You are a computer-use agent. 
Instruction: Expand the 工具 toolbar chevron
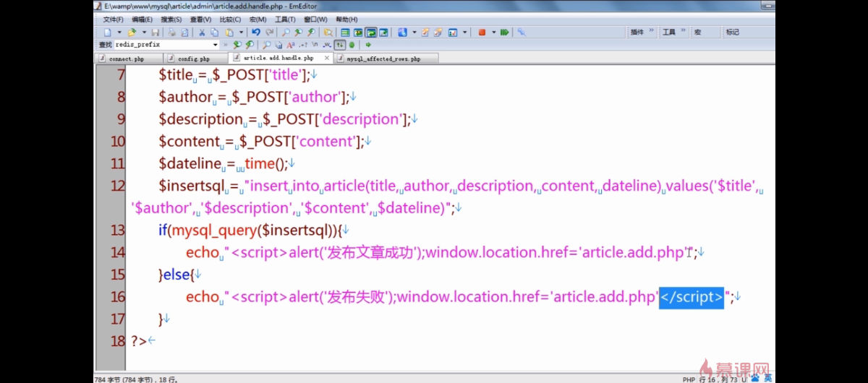click(x=683, y=32)
